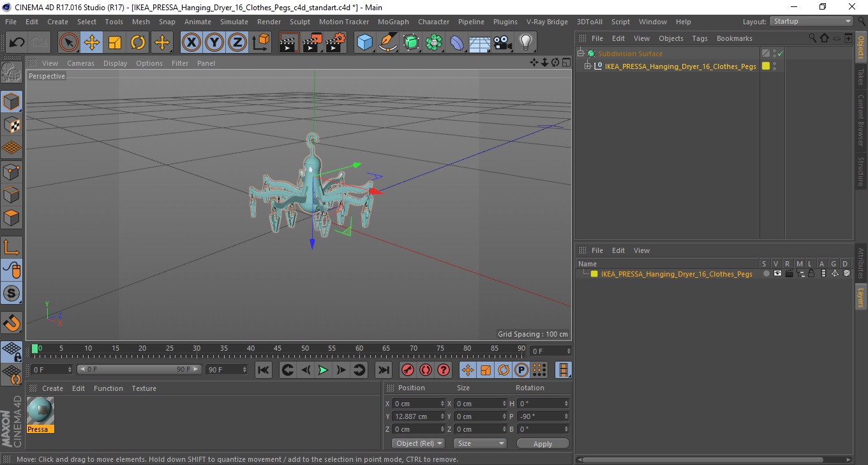Click Apply coordinates button
This screenshot has height=465, width=868.
(542, 443)
